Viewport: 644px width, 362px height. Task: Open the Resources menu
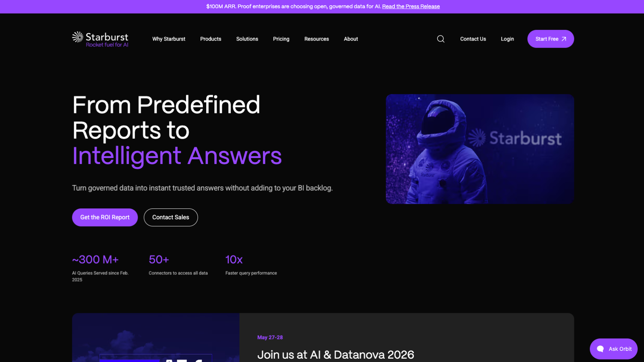(317, 39)
